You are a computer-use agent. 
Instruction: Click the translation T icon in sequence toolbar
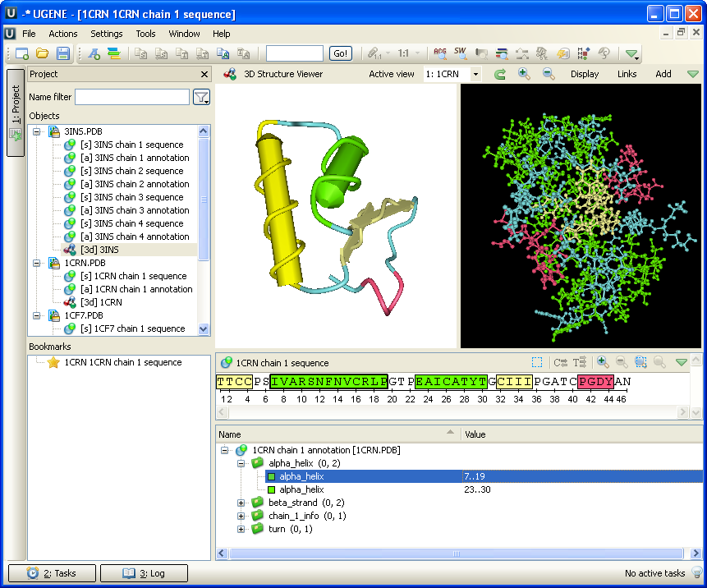(580, 362)
